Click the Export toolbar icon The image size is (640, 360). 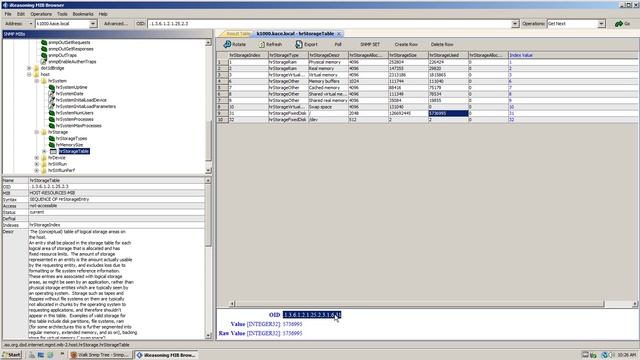tap(299, 44)
